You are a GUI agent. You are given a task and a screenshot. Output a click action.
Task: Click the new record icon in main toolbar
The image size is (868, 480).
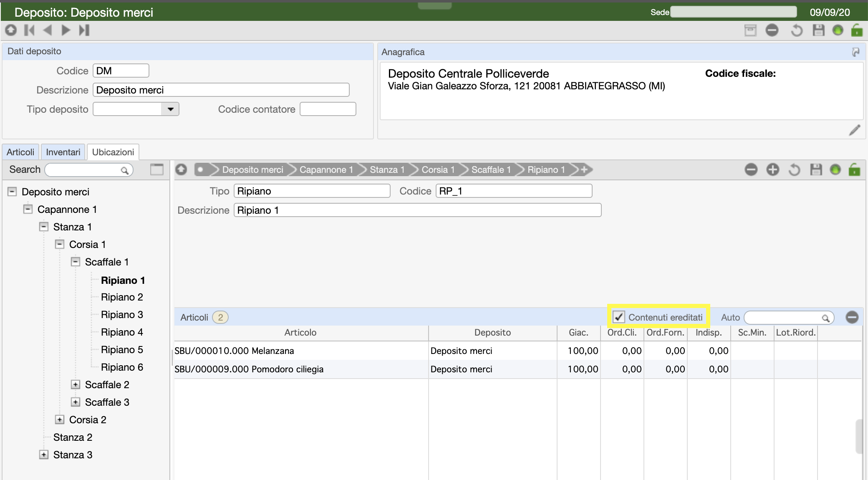point(11,30)
